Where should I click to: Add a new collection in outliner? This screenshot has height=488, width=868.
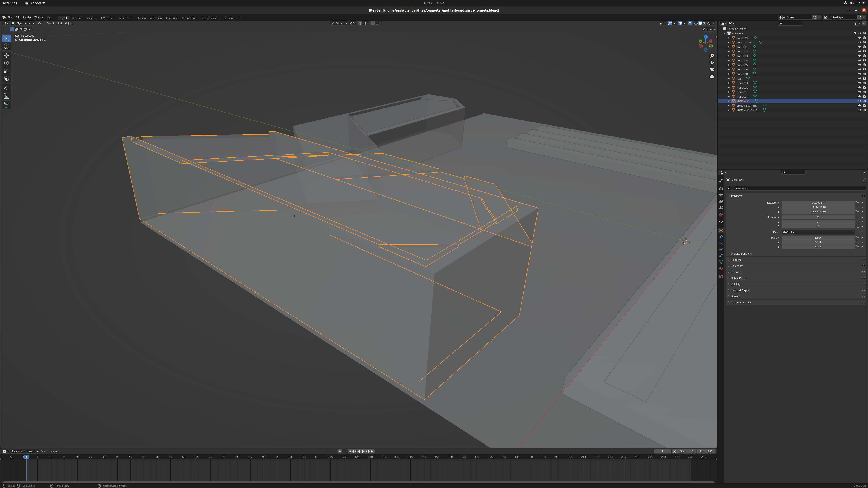coord(864,23)
